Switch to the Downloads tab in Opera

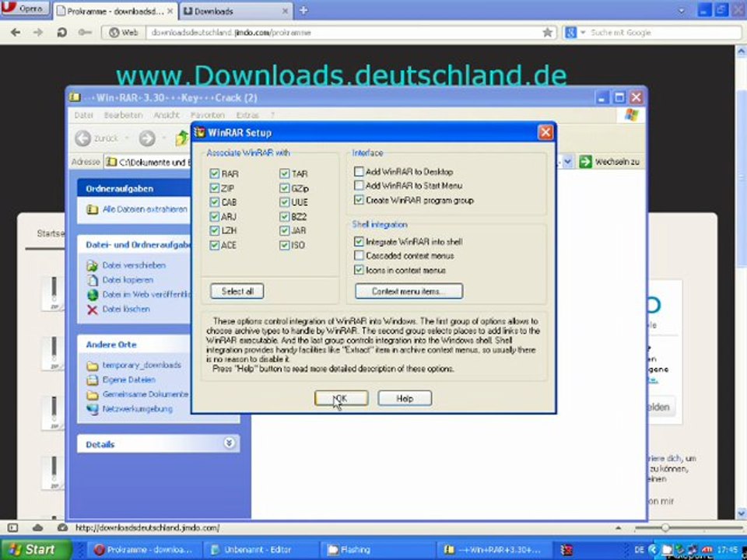point(237,11)
